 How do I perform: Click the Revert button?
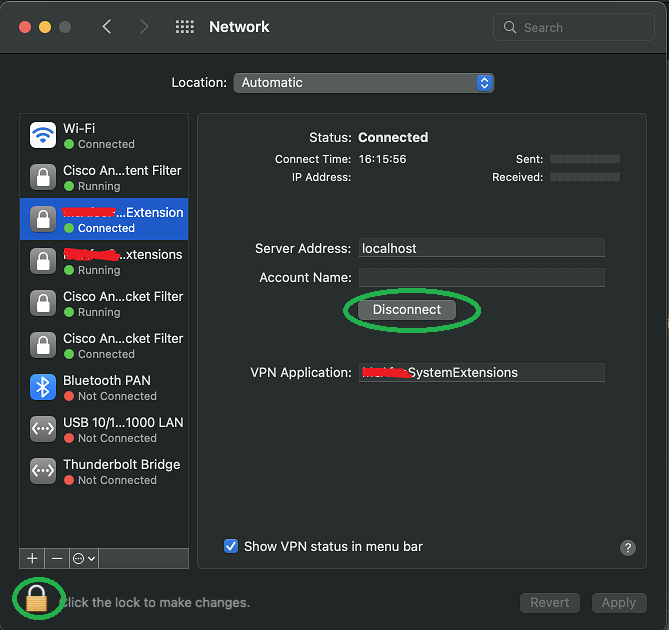coord(549,602)
